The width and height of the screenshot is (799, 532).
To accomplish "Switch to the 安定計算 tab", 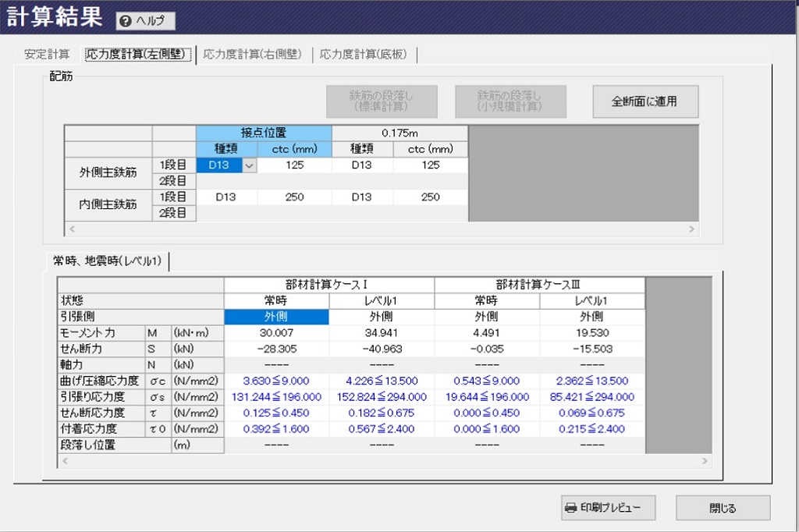I will [x=47, y=55].
